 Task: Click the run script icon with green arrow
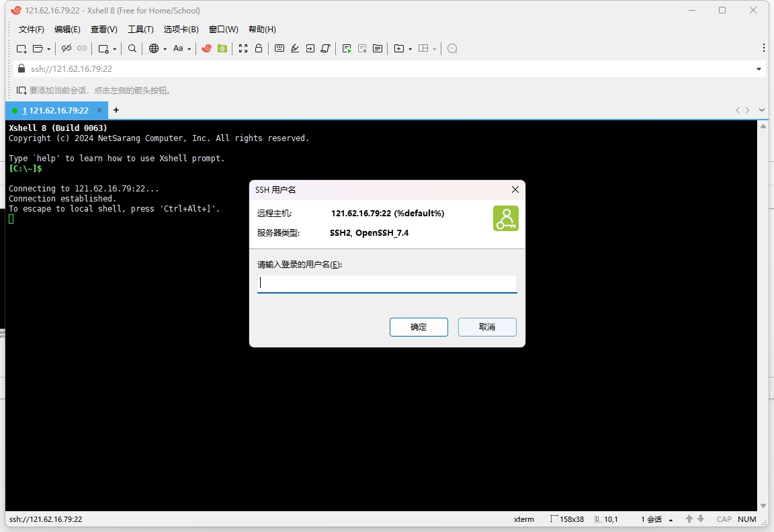coord(347,48)
